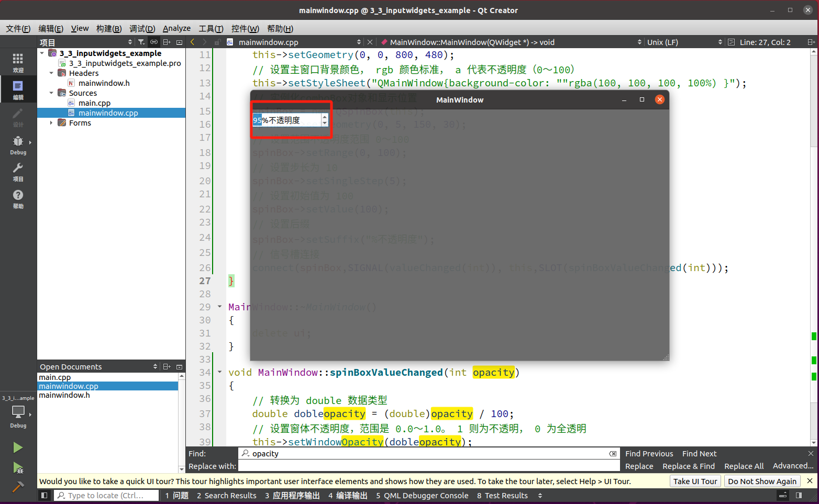Open the project view type dropdown (项目)
Image resolution: width=819 pixels, height=504 pixels.
pyautogui.click(x=86, y=42)
